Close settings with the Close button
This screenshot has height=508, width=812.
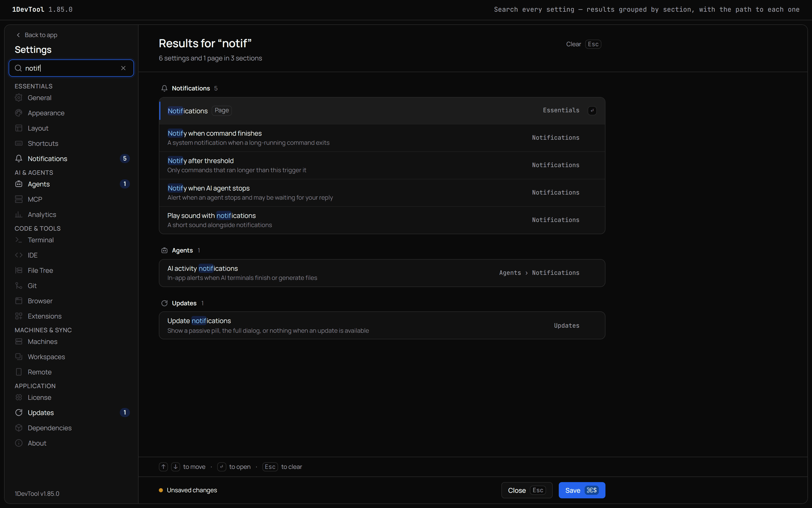coord(527,490)
